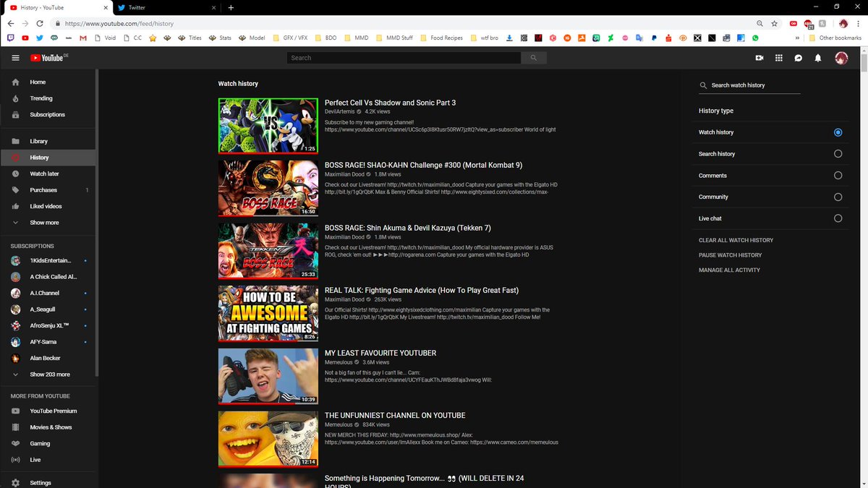Open A.I.Channel subscription

[x=48, y=293]
